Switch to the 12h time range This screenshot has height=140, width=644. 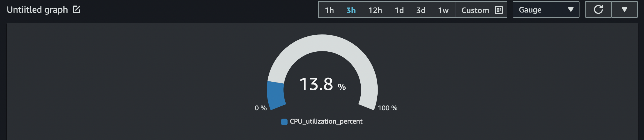(x=375, y=10)
